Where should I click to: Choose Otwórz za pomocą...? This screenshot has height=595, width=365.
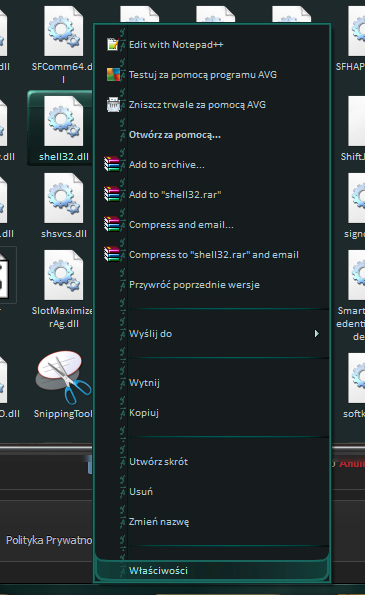pos(212,135)
